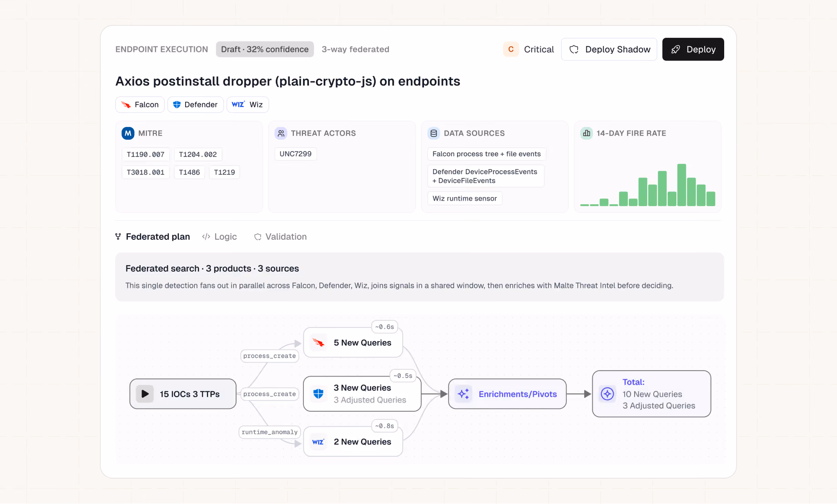
Task: Click the MITRE M icon
Action: pyautogui.click(x=128, y=133)
